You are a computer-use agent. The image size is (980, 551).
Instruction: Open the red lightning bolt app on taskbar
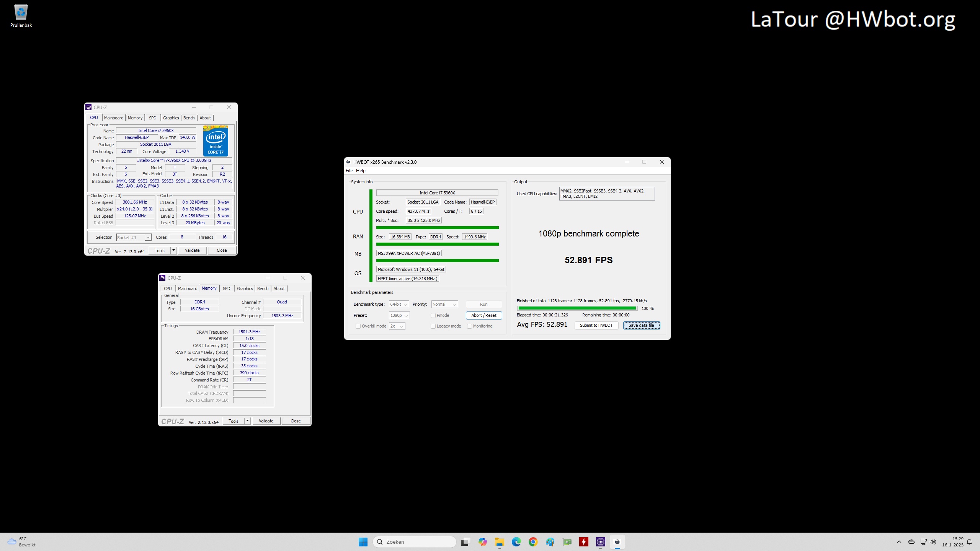click(584, 542)
